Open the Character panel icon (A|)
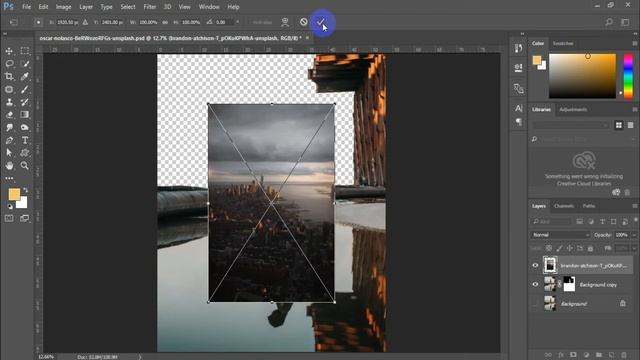 [x=518, y=108]
